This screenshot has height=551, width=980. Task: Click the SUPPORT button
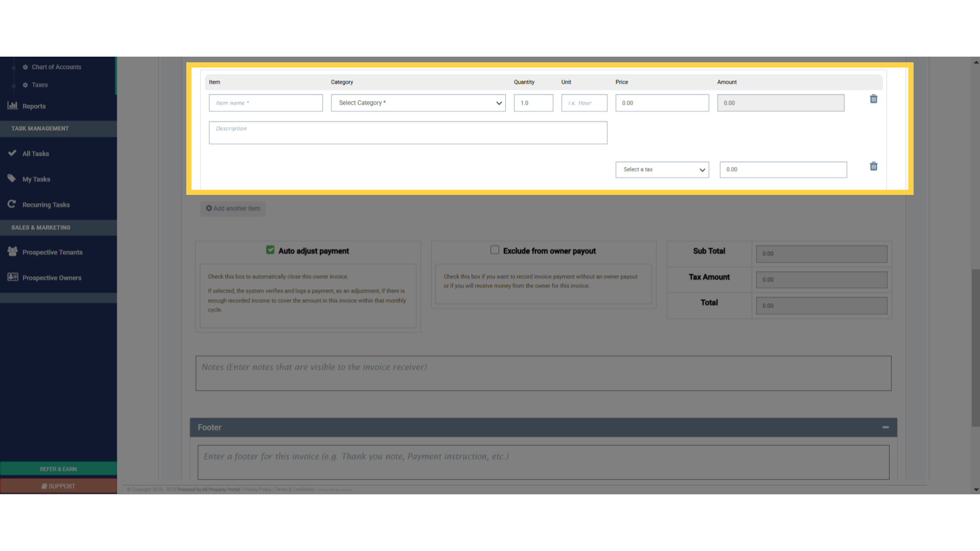(58, 486)
